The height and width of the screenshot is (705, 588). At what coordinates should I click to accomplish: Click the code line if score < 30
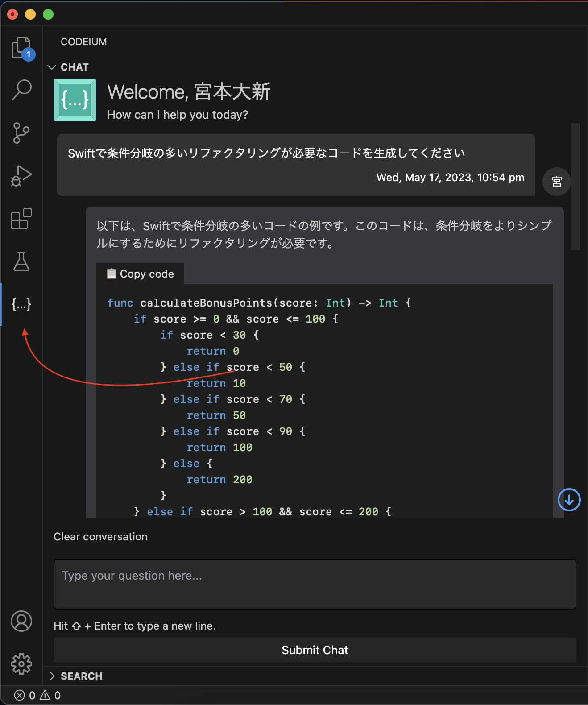(210, 335)
